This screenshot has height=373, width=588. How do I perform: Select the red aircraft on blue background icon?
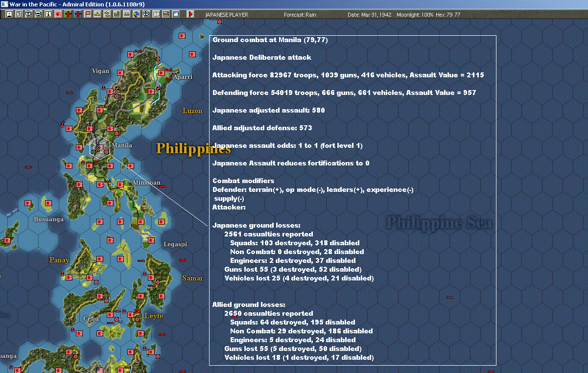pos(77,14)
